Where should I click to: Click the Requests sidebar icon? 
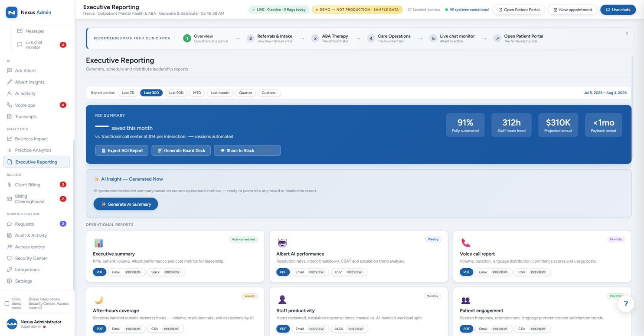click(x=10, y=224)
